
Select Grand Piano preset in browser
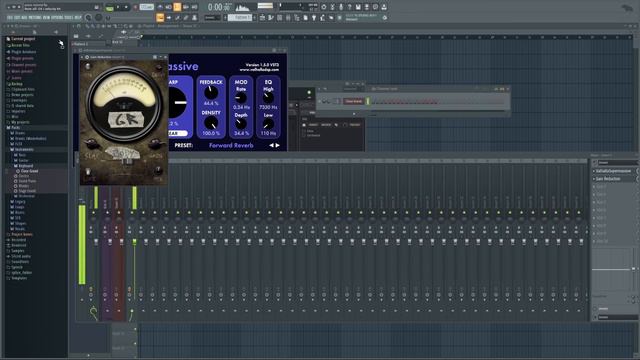click(27, 181)
